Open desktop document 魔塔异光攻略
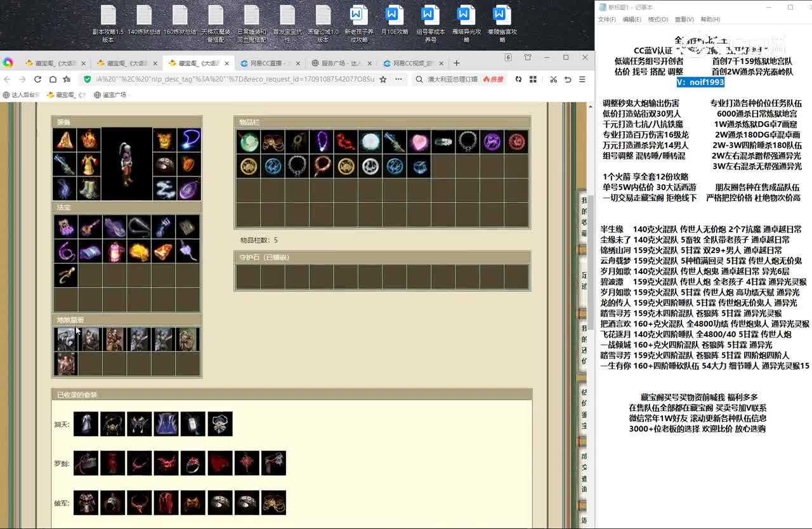The image size is (812, 529). coord(466,23)
